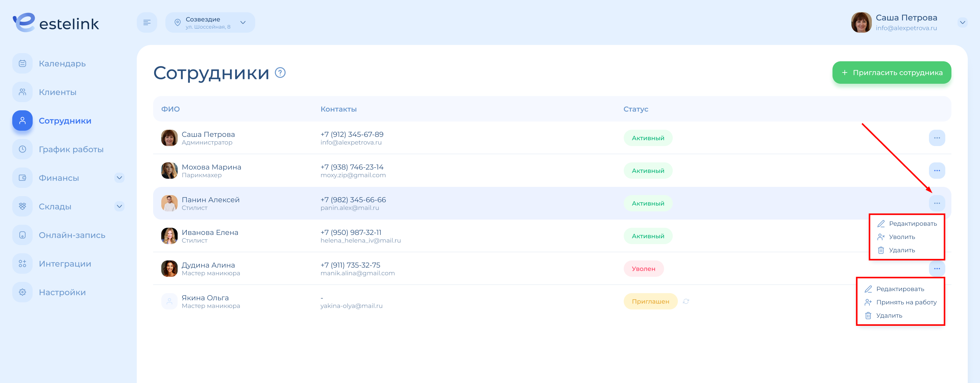Viewport: 980px width, 383px height.
Task: Click the ФИО column header
Action: (x=170, y=109)
